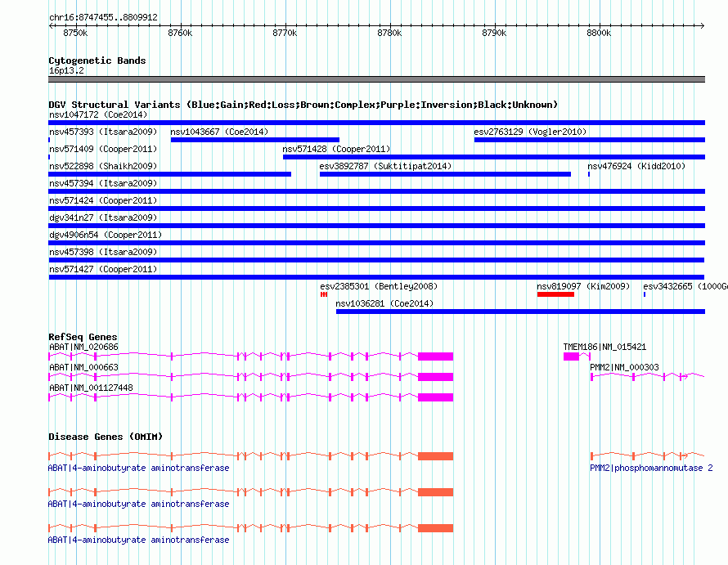The width and height of the screenshot is (728, 565).
Task: Select nsv571427 (Cooper2011) label
Action: (x=103, y=269)
